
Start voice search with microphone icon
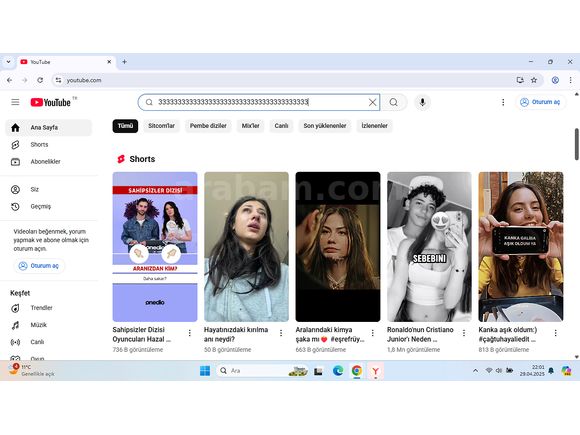click(x=422, y=102)
